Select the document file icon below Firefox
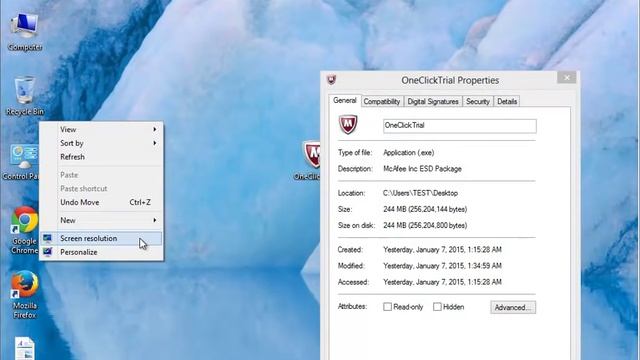The height and width of the screenshot is (360, 640). (x=24, y=348)
